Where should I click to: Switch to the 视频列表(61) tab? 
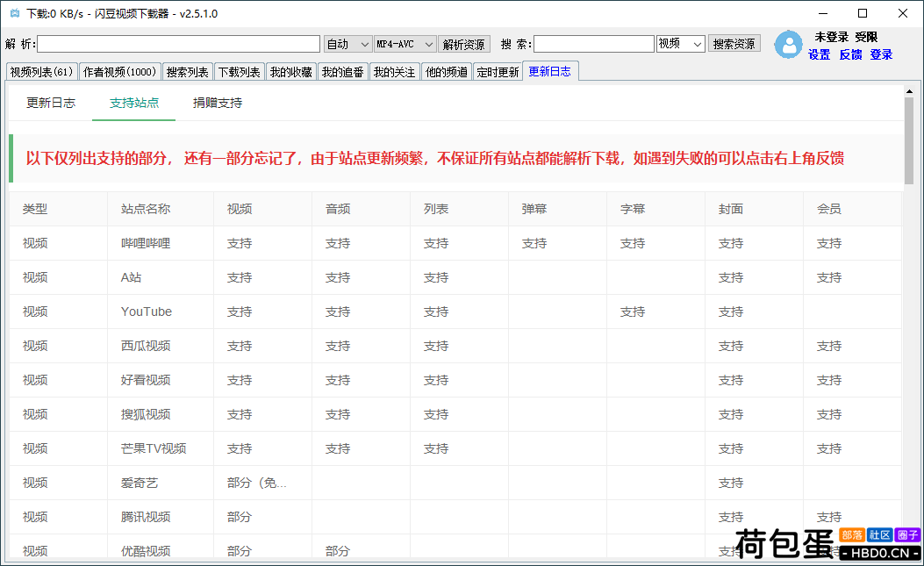pos(42,72)
